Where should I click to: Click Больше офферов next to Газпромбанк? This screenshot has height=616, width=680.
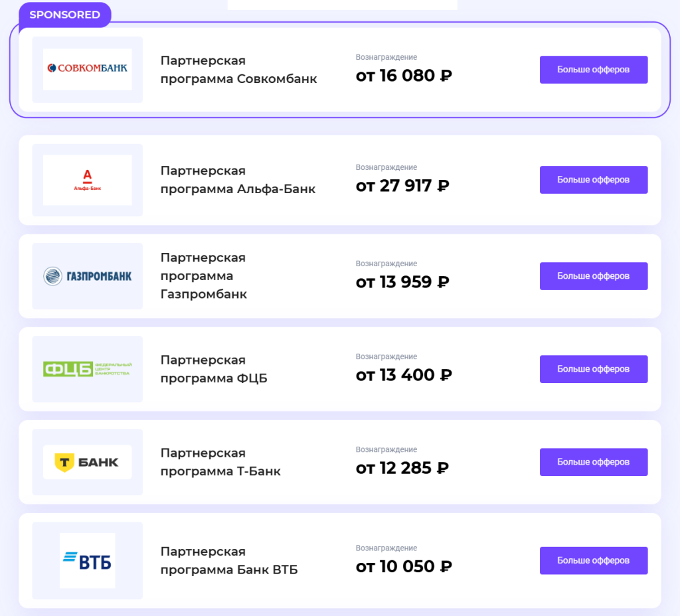(x=593, y=275)
